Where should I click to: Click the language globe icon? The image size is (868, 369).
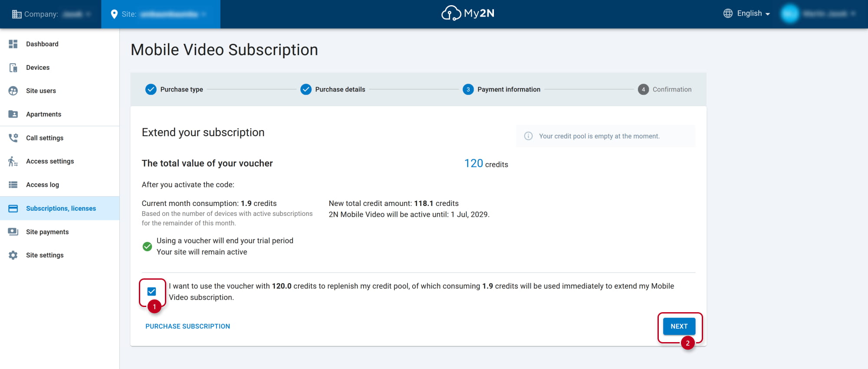pos(728,13)
